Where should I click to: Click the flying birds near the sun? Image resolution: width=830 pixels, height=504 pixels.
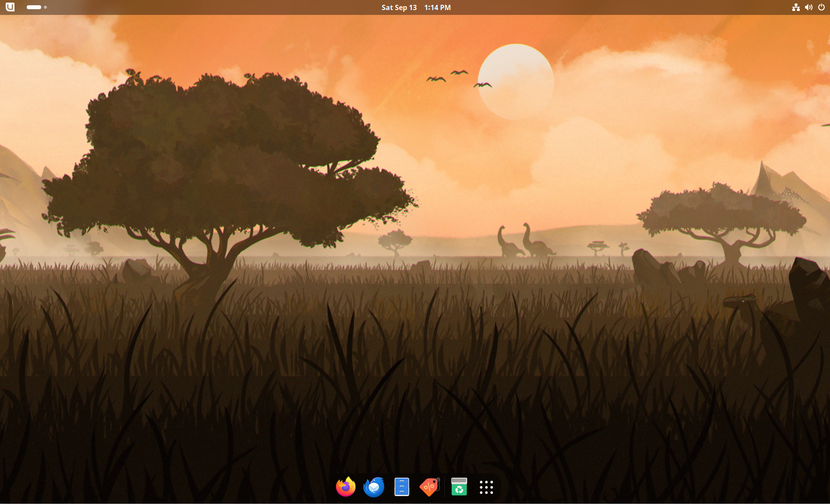click(x=458, y=78)
